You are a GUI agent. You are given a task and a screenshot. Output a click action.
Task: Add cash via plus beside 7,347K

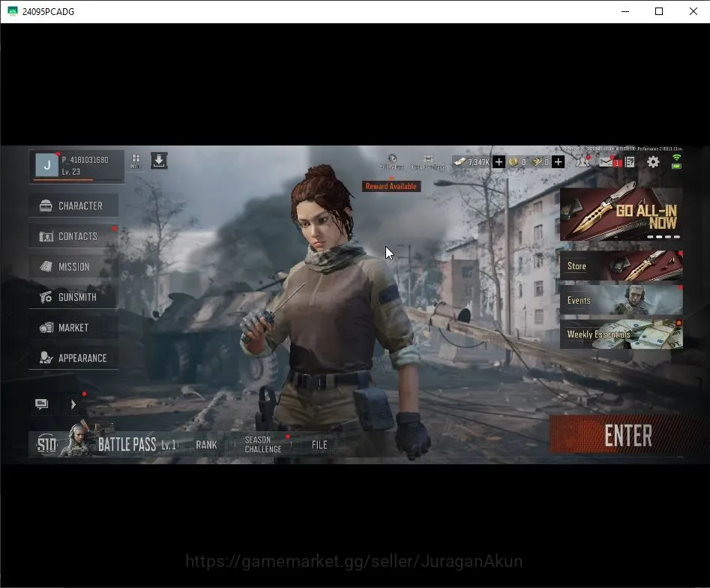point(499,162)
